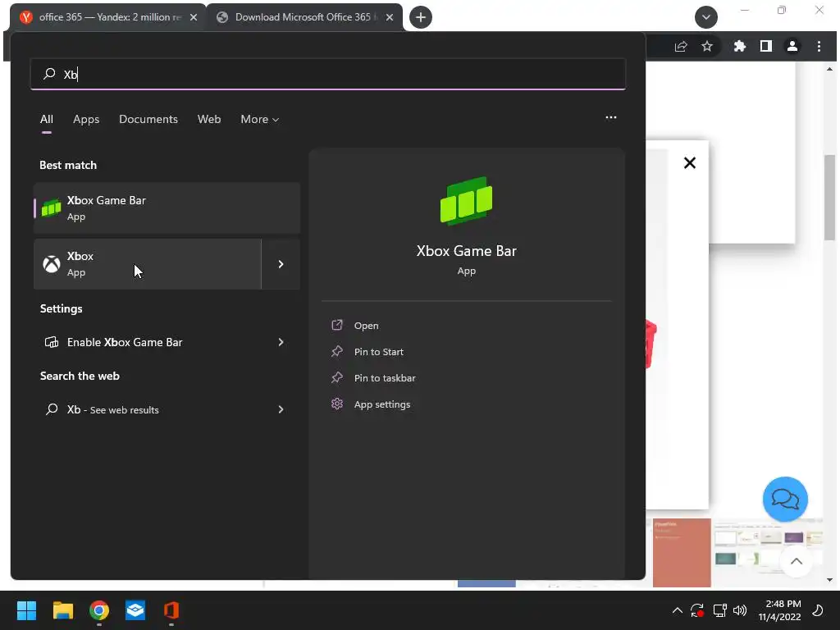
Task: Open Chrome tab search dropdown
Action: 705,17
